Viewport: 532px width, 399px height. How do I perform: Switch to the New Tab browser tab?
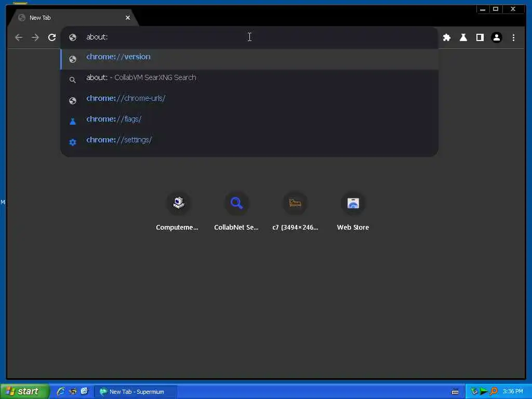[73, 18]
